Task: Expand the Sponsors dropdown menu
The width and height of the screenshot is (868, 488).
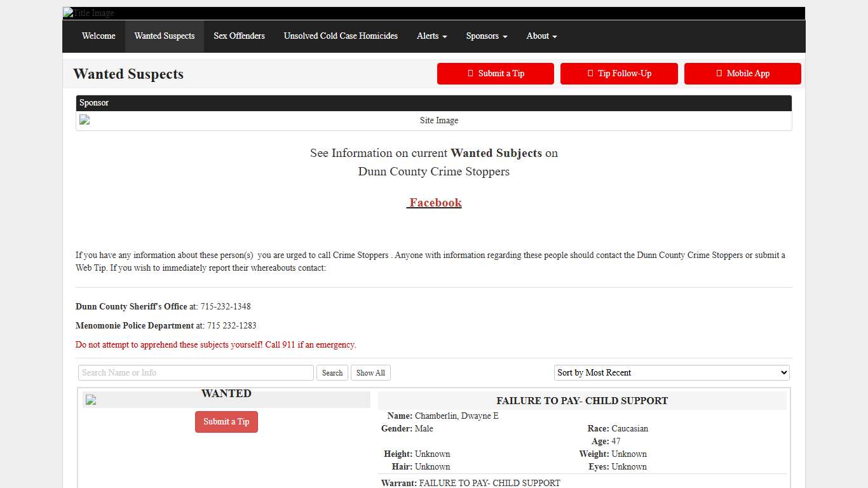Action: click(486, 36)
